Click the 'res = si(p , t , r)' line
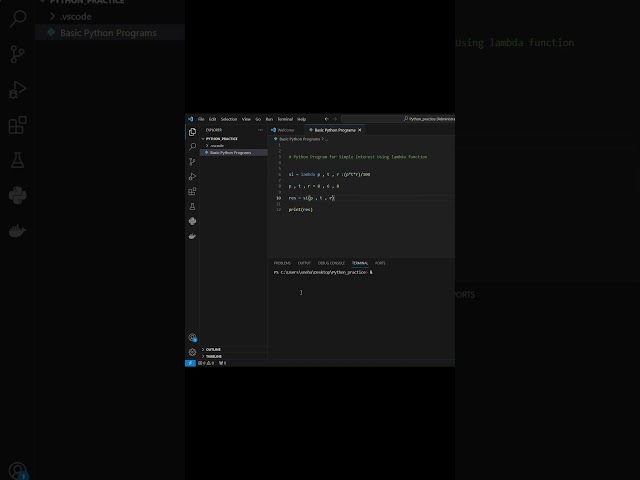 [x=311, y=198]
